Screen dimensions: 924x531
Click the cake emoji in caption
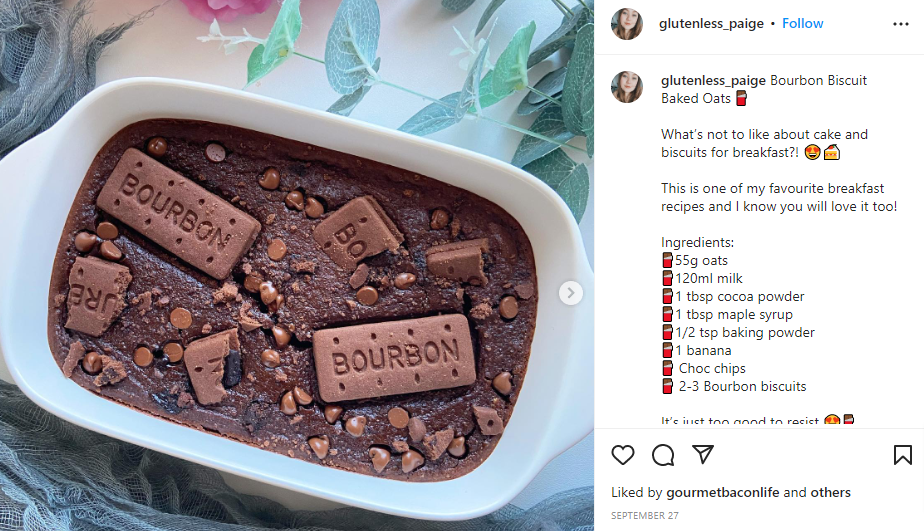[x=831, y=153]
